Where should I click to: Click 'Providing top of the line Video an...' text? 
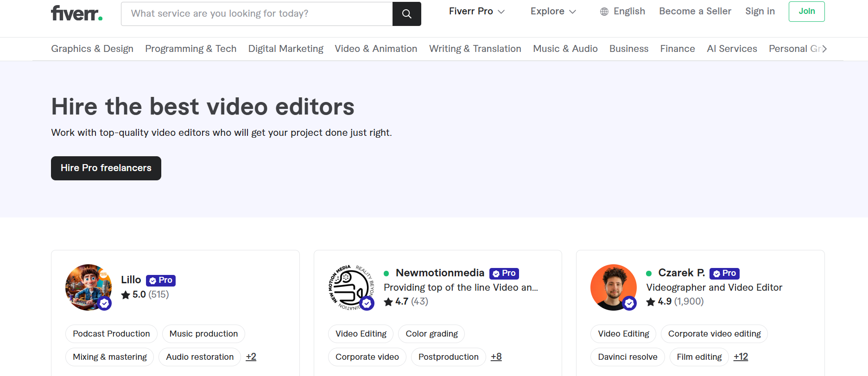click(x=461, y=287)
